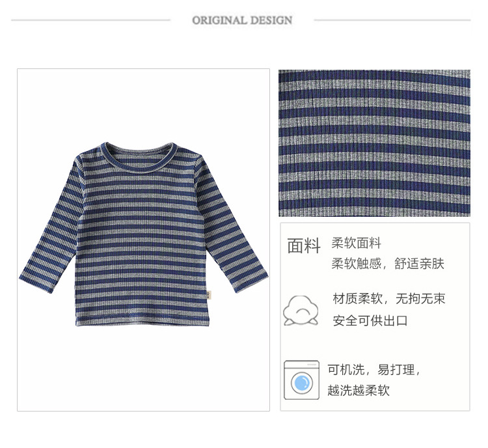
Task: Click the 安全可供出口 text line
Action: pyautogui.click(x=370, y=320)
